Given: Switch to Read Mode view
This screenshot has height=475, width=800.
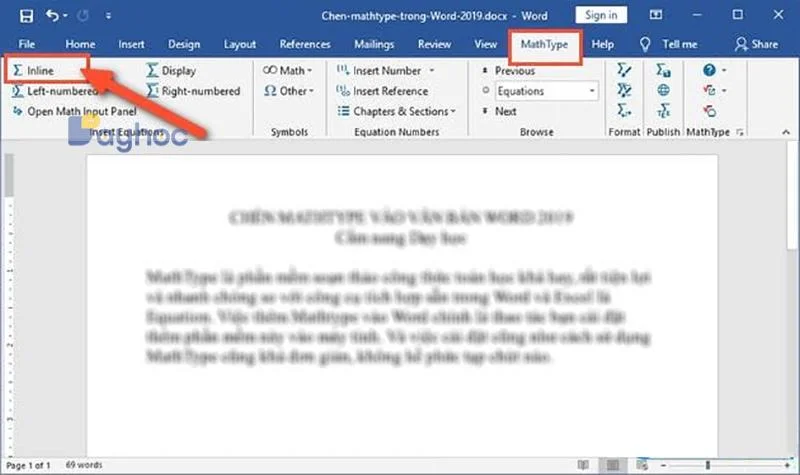Looking at the screenshot, I should coord(583,465).
